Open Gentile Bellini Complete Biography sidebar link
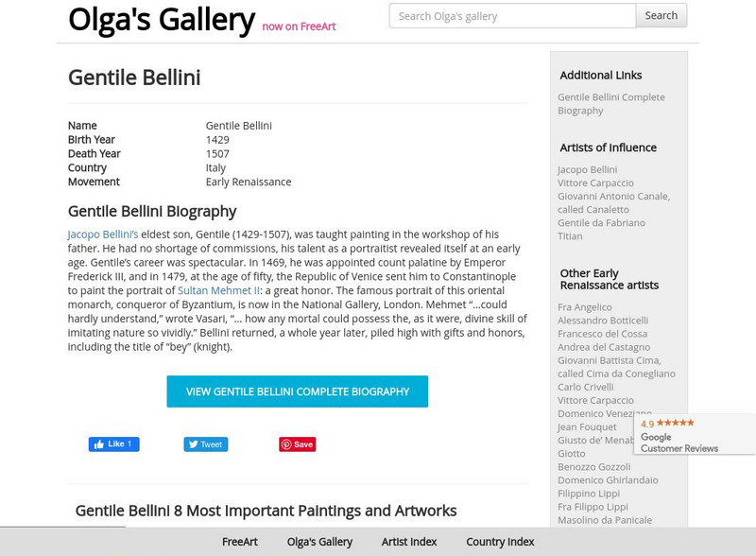The height and width of the screenshot is (556, 756). tap(610, 103)
